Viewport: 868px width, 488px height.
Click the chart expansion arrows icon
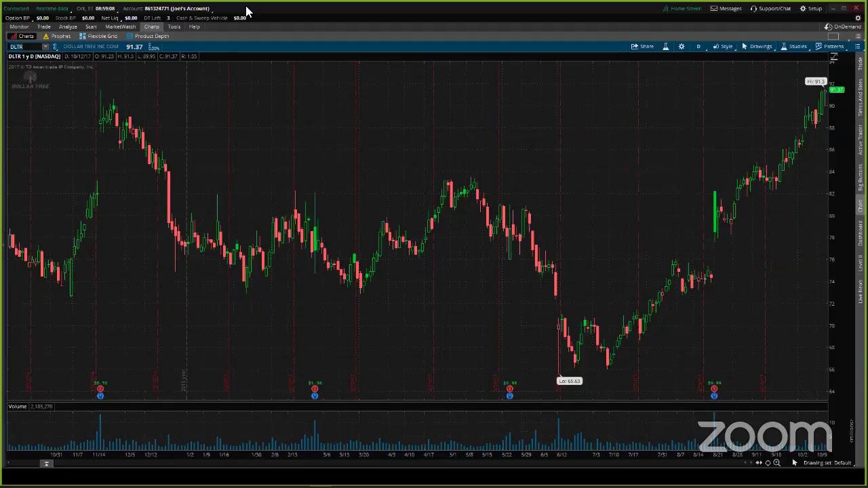[759, 463]
